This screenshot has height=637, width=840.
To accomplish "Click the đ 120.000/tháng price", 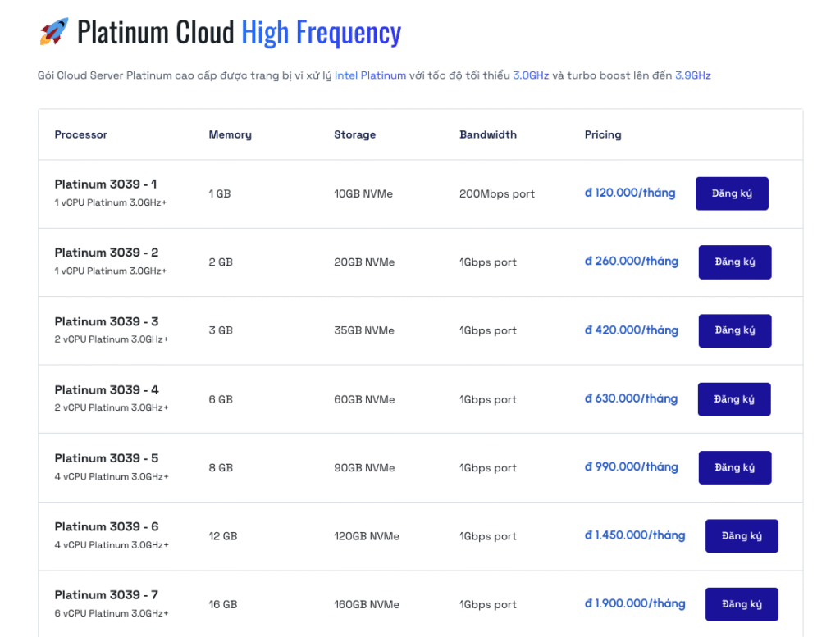I will tap(630, 193).
